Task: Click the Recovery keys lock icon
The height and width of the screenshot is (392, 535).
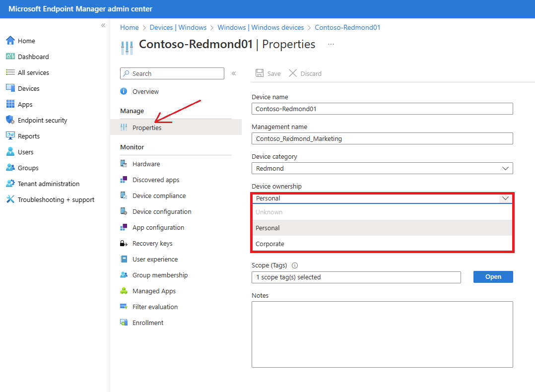Action: tap(124, 243)
